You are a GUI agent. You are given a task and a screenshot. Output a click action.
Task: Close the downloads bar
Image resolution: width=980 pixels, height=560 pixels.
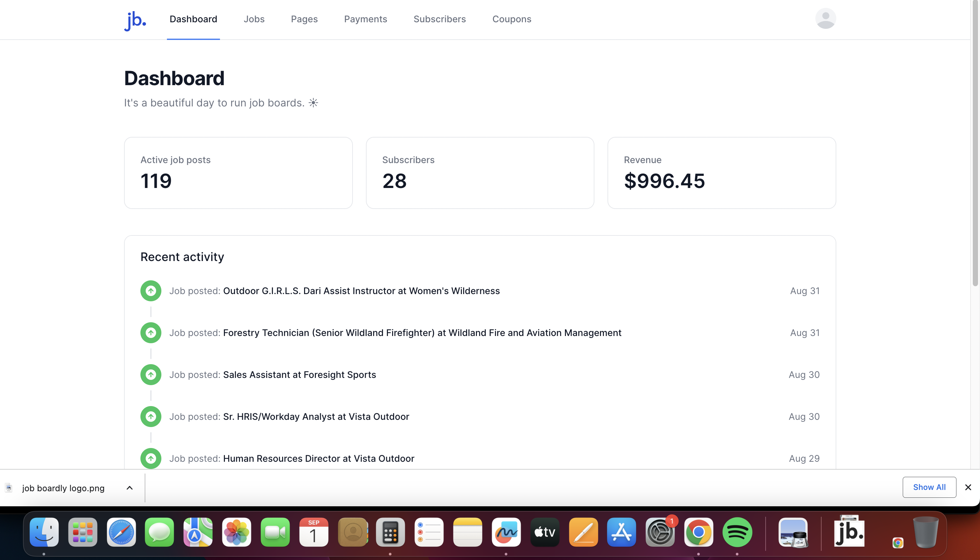coord(968,487)
